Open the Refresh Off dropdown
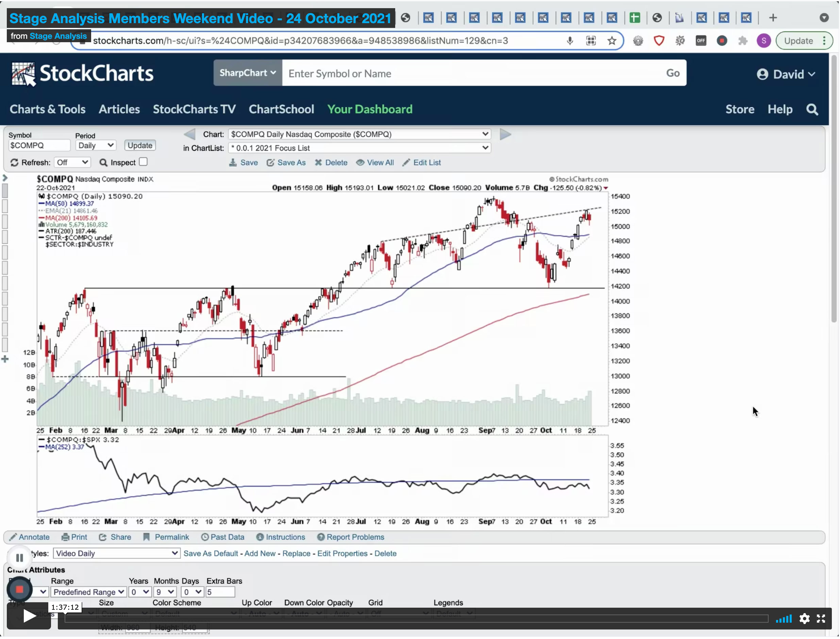The height and width of the screenshot is (639, 840). click(72, 163)
